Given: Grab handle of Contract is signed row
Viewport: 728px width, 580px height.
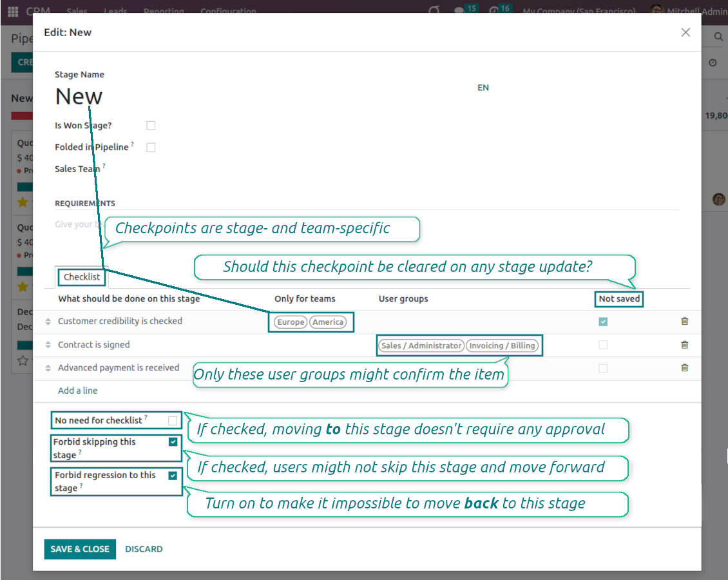Looking at the screenshot, I should [48, 345].
